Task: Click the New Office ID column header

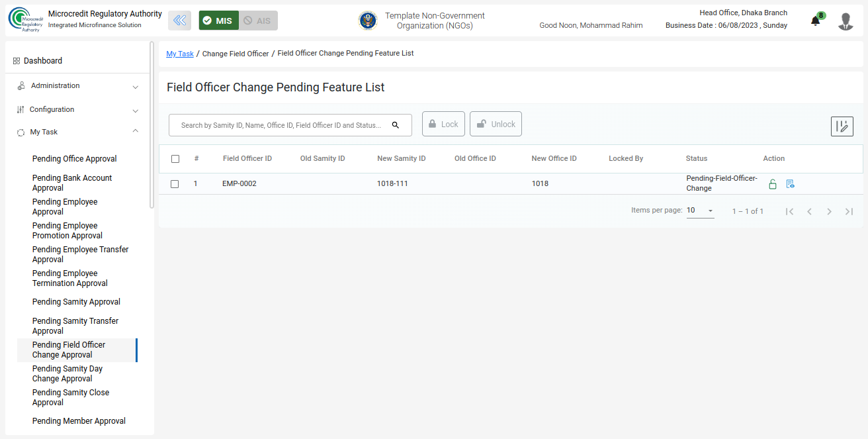Action: click(554, 159)
